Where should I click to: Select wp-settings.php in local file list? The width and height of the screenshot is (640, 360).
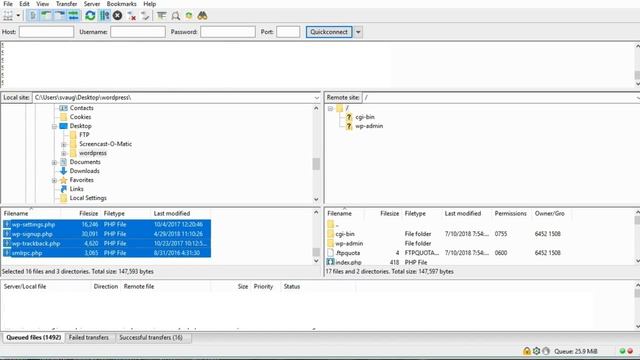pos(107,224)
